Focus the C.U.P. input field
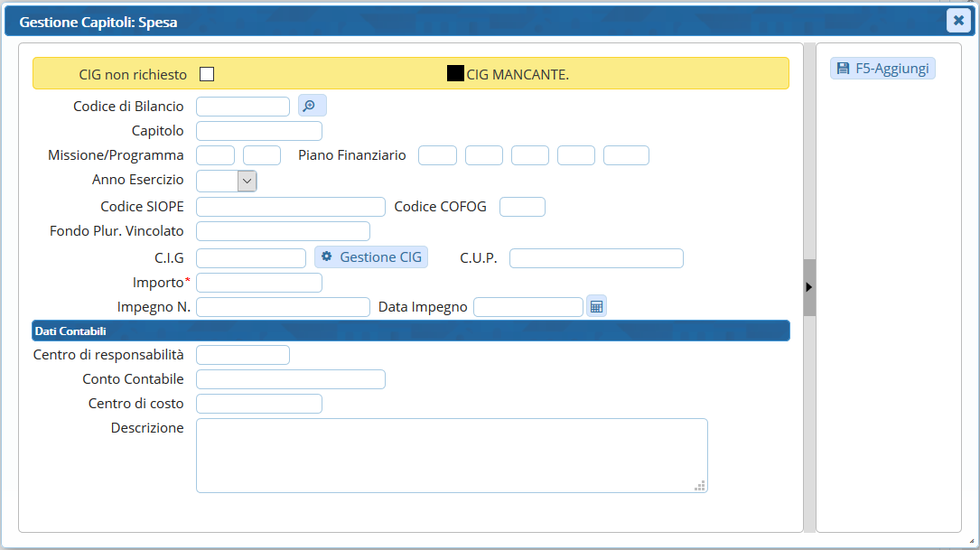Viewport: 980px width, 550px height. click(x=596, y=258)
